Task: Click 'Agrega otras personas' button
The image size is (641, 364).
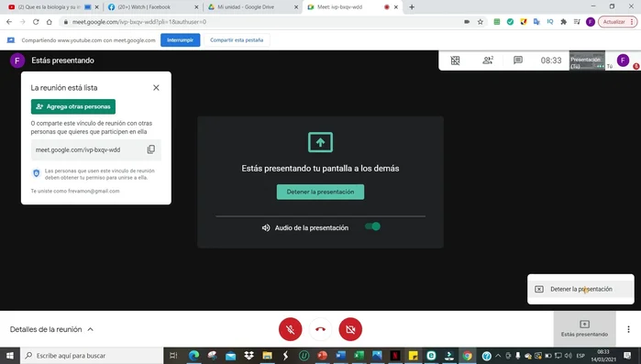Action: 73,106
